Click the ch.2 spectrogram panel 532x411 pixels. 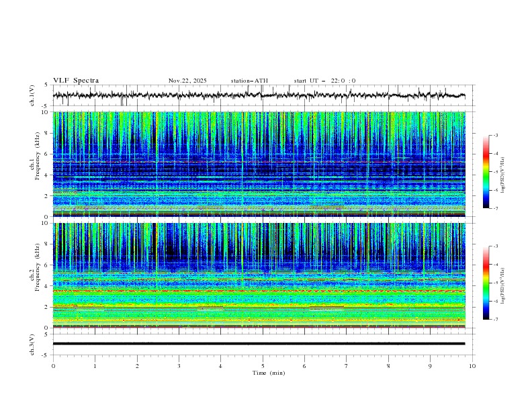259,275
